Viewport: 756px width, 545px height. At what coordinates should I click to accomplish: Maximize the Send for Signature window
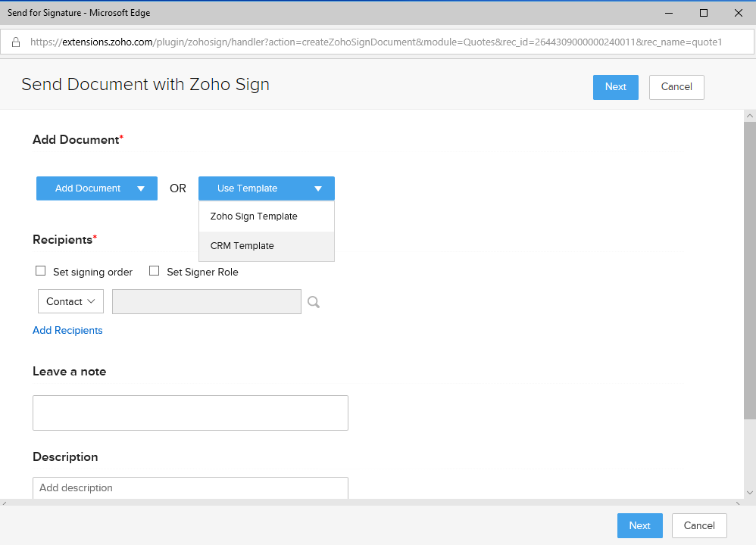coord(704,13)
